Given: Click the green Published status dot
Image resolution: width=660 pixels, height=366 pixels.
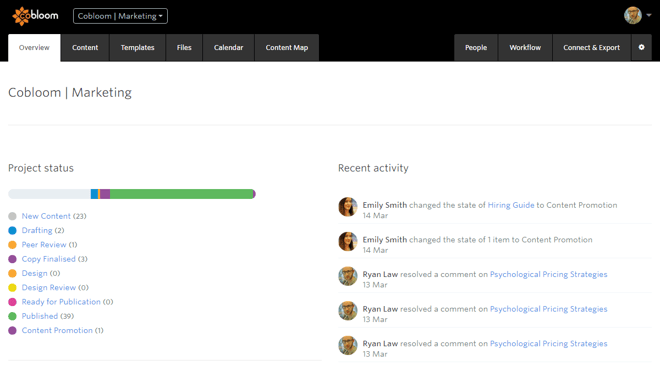Looking at the screenshot, I should point(12,316).
